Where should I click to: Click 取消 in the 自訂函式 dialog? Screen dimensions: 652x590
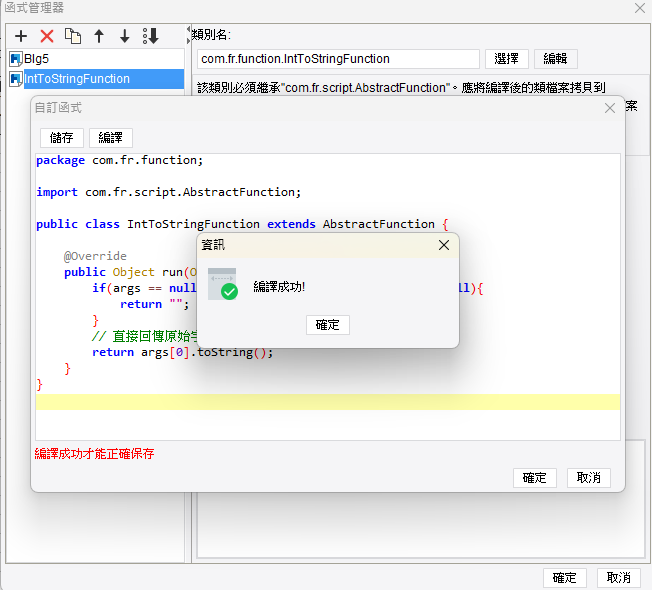coord(588,478)
